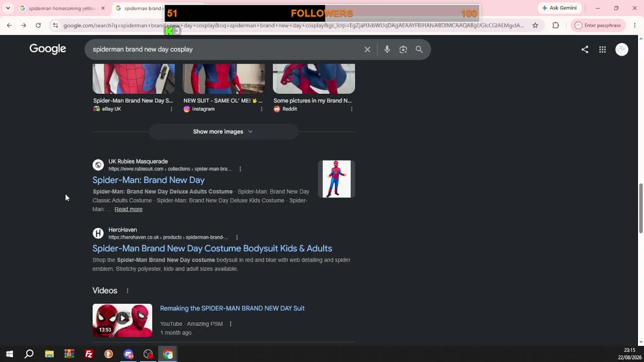Screen dimensions: 644x362
Task: Open options for the Amazing PSM video
Action: point(230,324)
